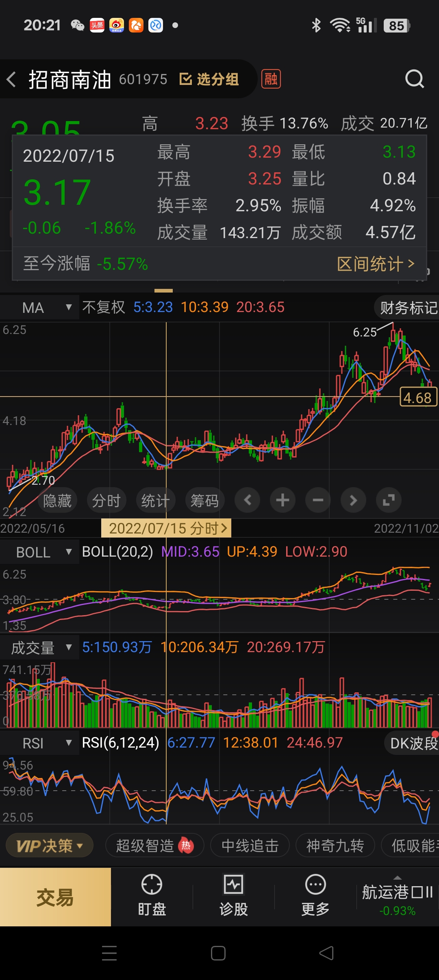Tap Android recent apps button

click(x=109, y=953)
